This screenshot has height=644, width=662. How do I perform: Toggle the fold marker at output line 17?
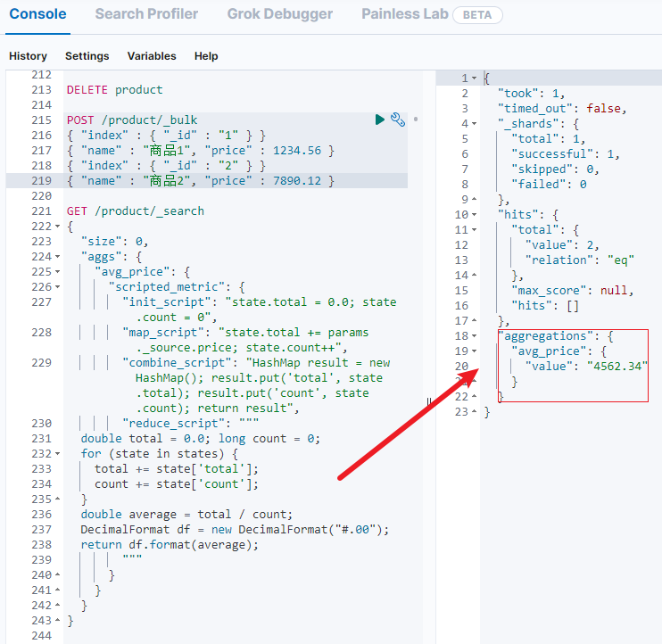tap(474, 321)
